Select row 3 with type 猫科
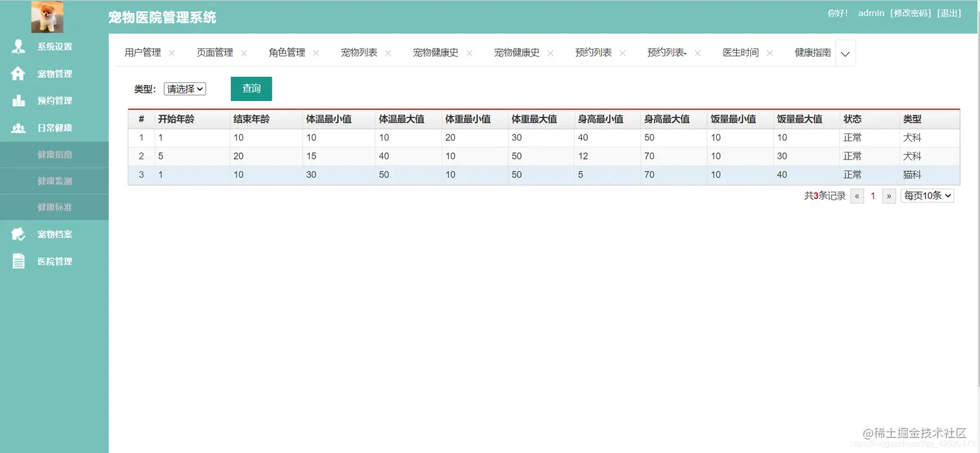Image resolution: width=980 pixels, height=453 pixels. [544, 175]
